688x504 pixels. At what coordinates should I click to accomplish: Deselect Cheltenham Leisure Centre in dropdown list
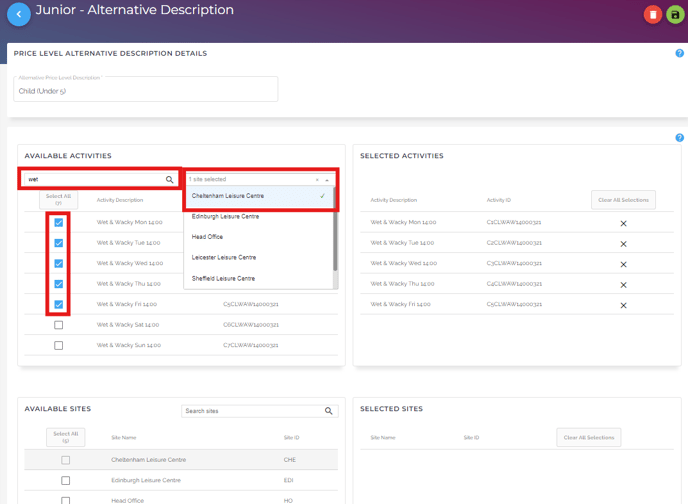tap(259, 196)
